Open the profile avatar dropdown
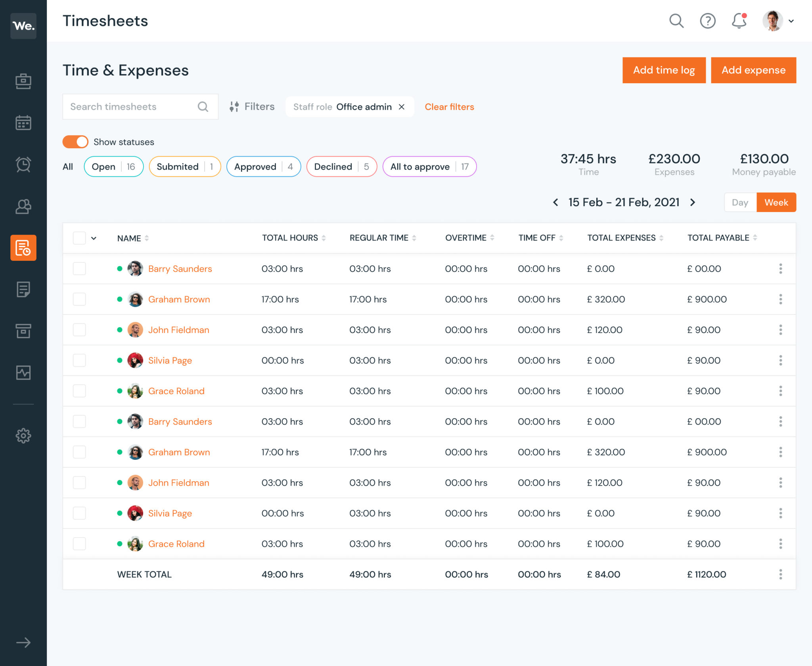 click(x=772, y=21)
